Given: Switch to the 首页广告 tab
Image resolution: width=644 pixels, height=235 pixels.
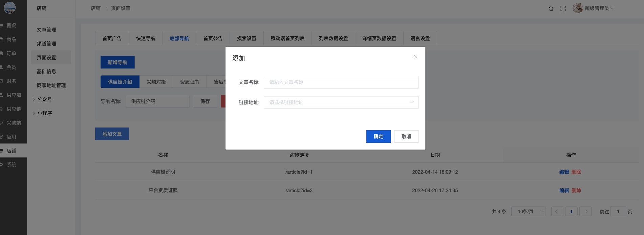Looking at the screenshot, I should tap(112, 38).
